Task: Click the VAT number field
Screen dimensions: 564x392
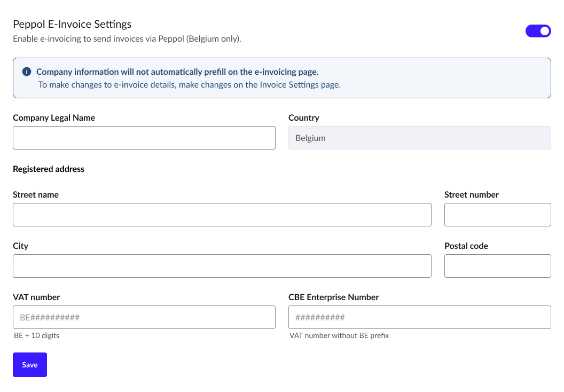Action: pos(144,317)
